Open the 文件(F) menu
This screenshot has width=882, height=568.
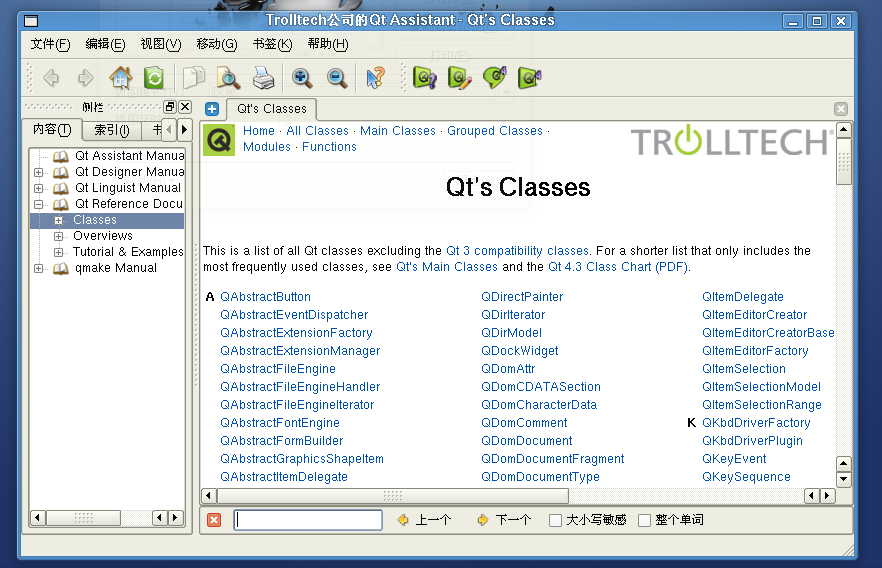(50, 44)
